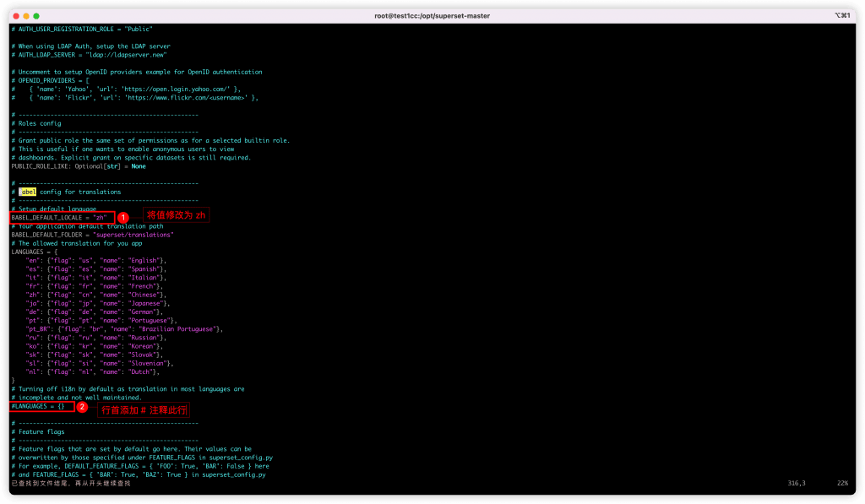Click the BABEL_DEFAULT_FOLDER translations path line
Viewport: 865px width, 504px height.
click(x=92, y=235)
